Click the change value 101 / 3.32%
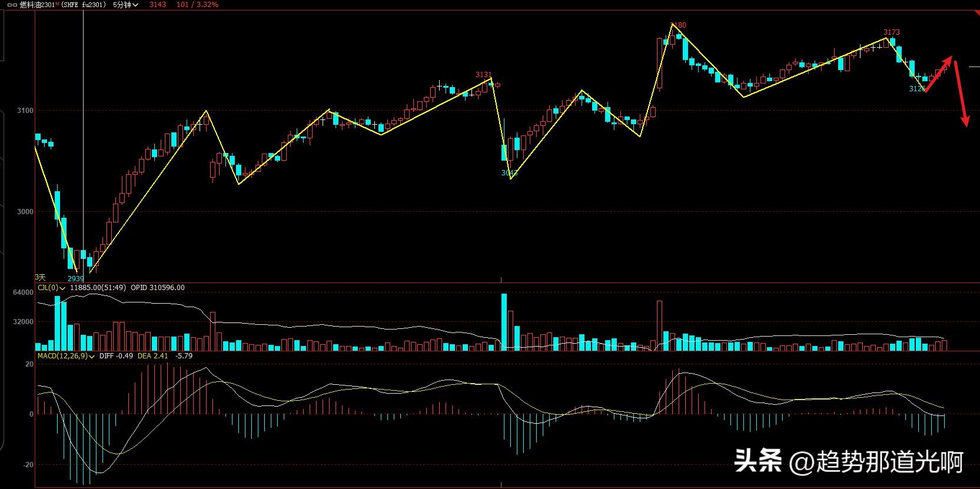This screenshot has height=489, width=980. [x=197, y=5]
